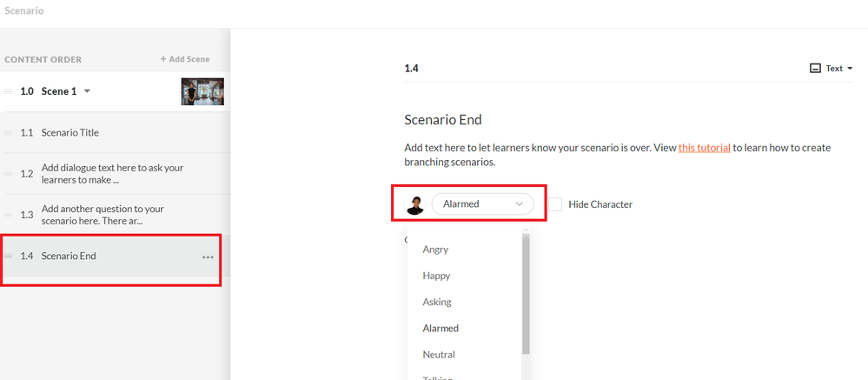Click the character avatar icon
868x380 pixels.
click(415, 204)
